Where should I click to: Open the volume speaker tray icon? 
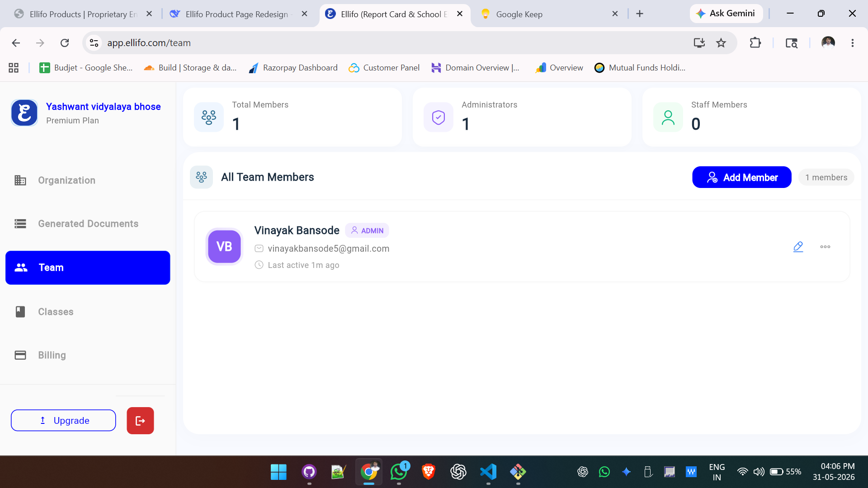[759, 472]
